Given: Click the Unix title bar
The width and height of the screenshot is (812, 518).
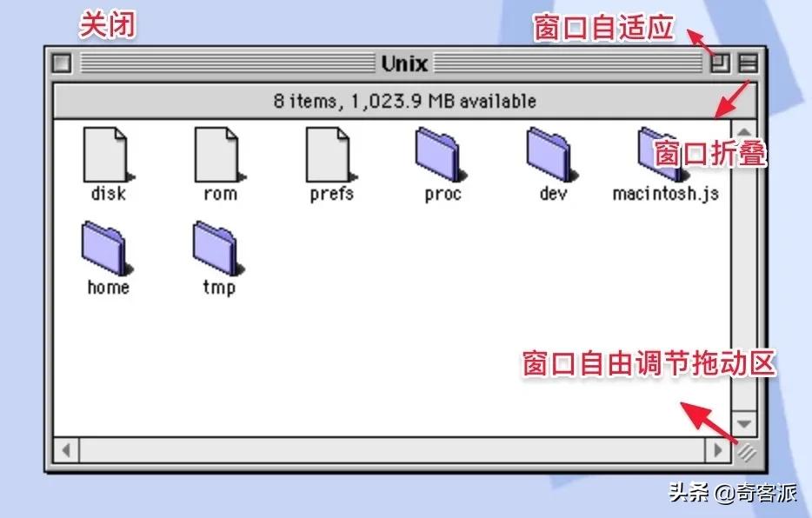Looking at the screenshot, I should [x=404, y=63].
